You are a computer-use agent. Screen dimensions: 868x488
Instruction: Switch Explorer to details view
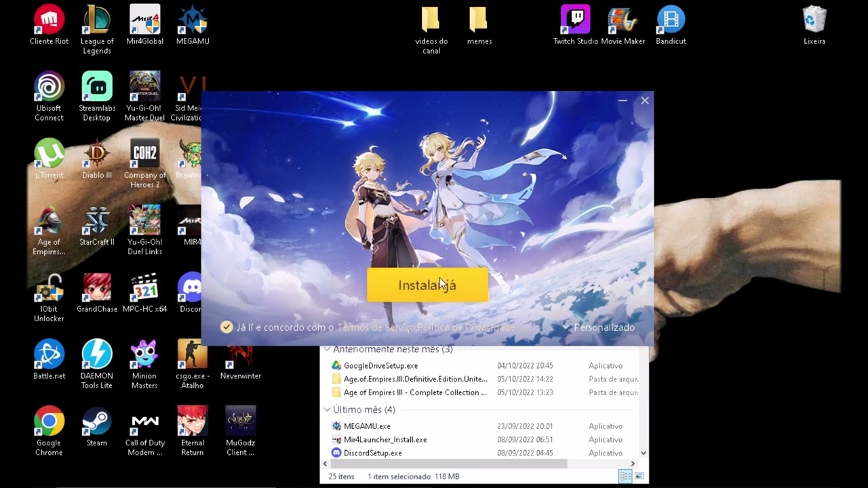625,476
